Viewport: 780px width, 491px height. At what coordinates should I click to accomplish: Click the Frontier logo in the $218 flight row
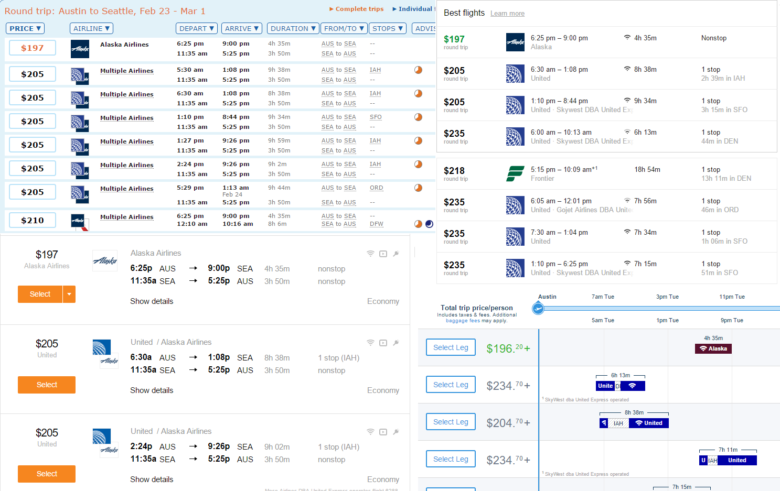click(x=516, y=171)
